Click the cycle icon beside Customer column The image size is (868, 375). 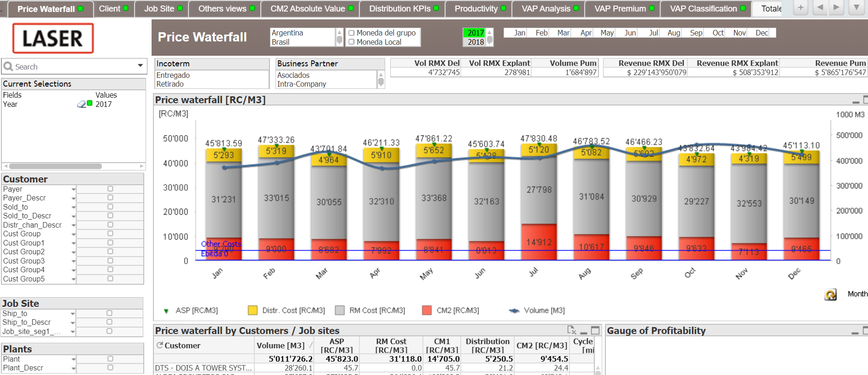point(160,345)
